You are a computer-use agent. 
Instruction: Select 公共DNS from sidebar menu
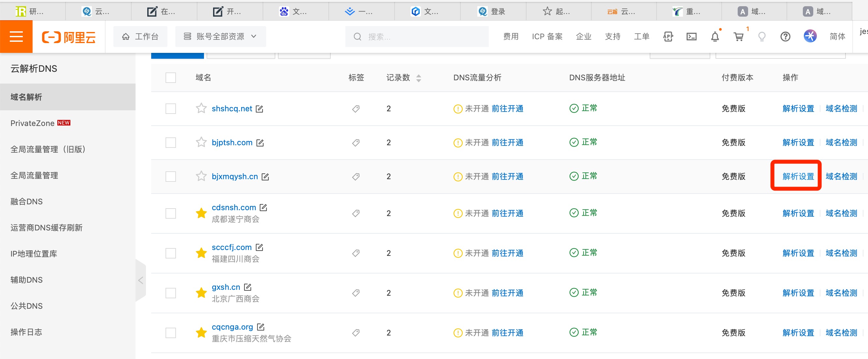coord(26,306)
